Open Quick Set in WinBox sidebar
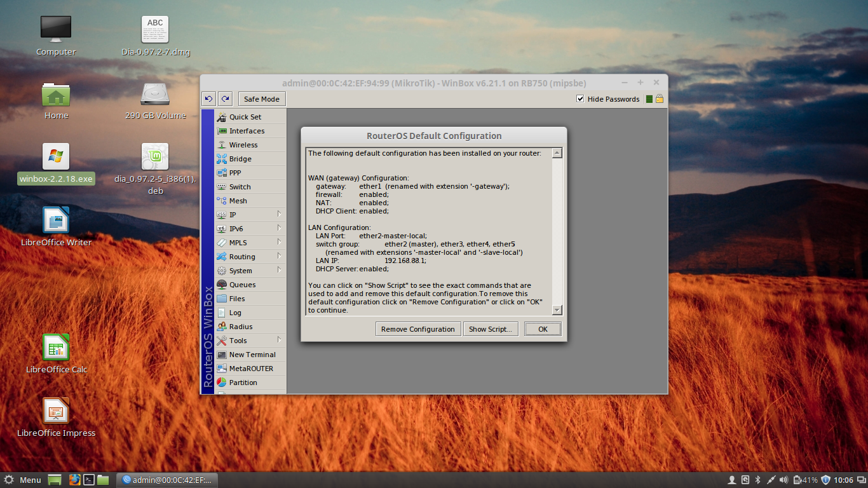 [x=250, y=117]
